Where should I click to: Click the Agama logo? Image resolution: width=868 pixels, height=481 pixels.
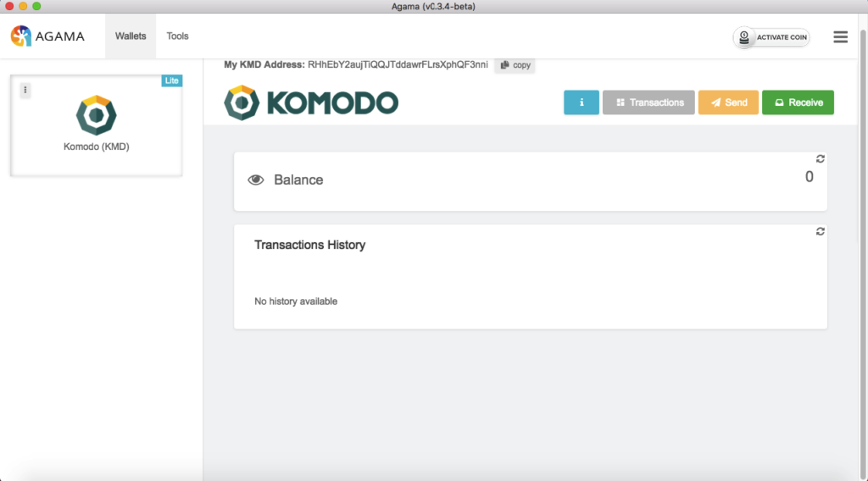tap(47, 36)
